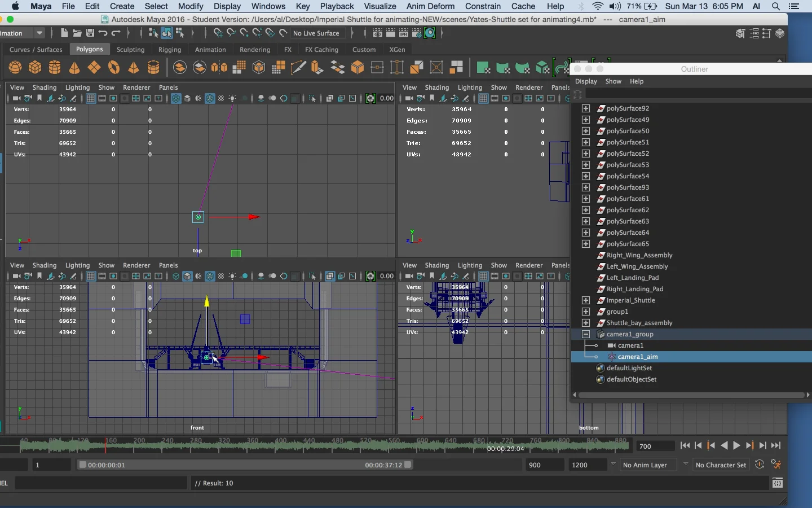
Task: Click the range slider bar
Action: tap(245, 465)
